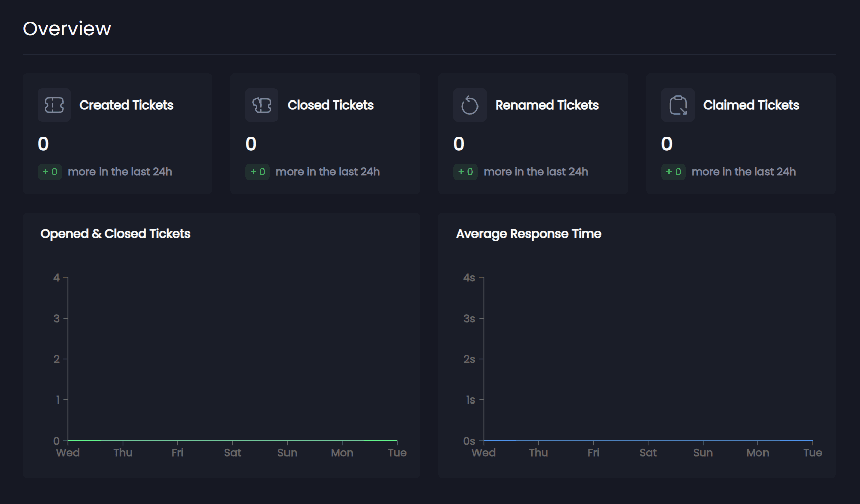Click the Overview heading
This screenshot has height=504, width=860.
66,29
